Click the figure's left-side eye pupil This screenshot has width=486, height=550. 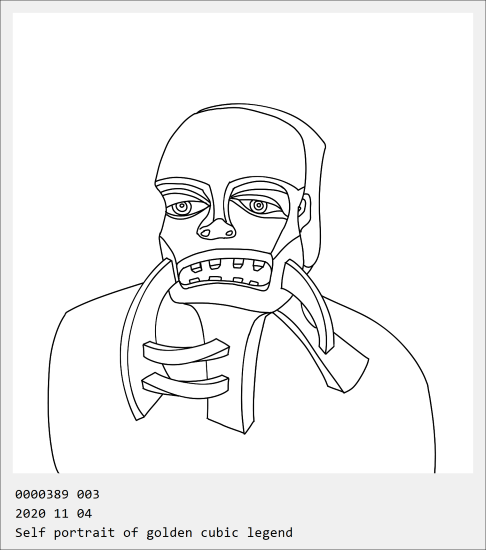(182, 207)
